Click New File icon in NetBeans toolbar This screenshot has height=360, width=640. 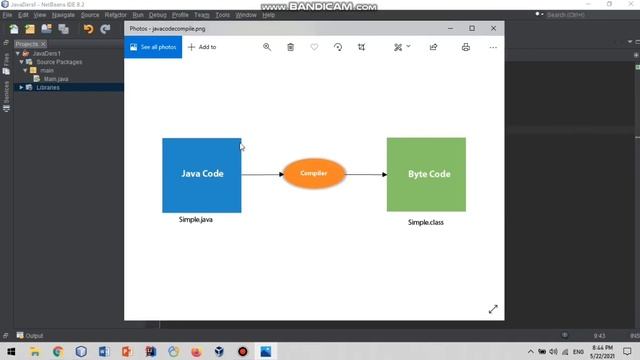pos(14,29)
